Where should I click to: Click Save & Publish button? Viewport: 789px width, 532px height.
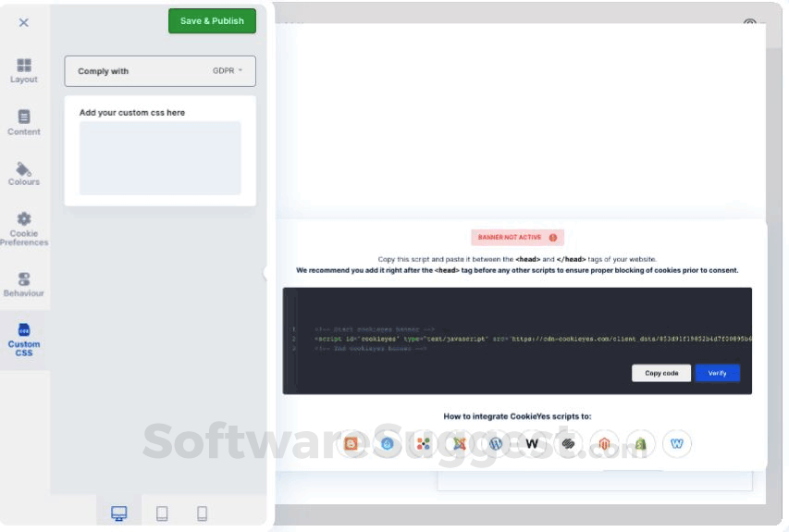(x=212, y=21)
